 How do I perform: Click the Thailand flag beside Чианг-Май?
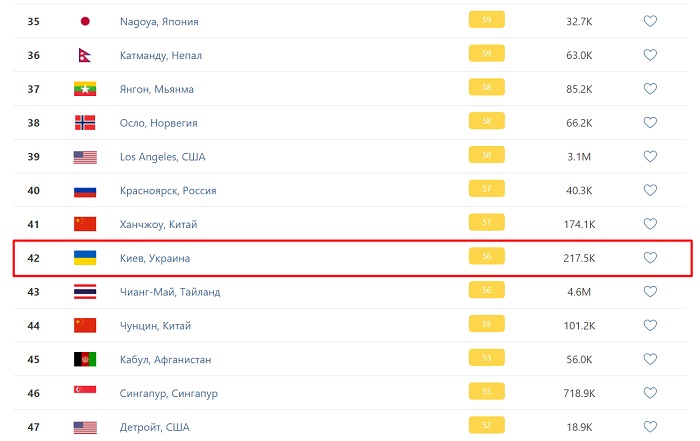point(85,292)
